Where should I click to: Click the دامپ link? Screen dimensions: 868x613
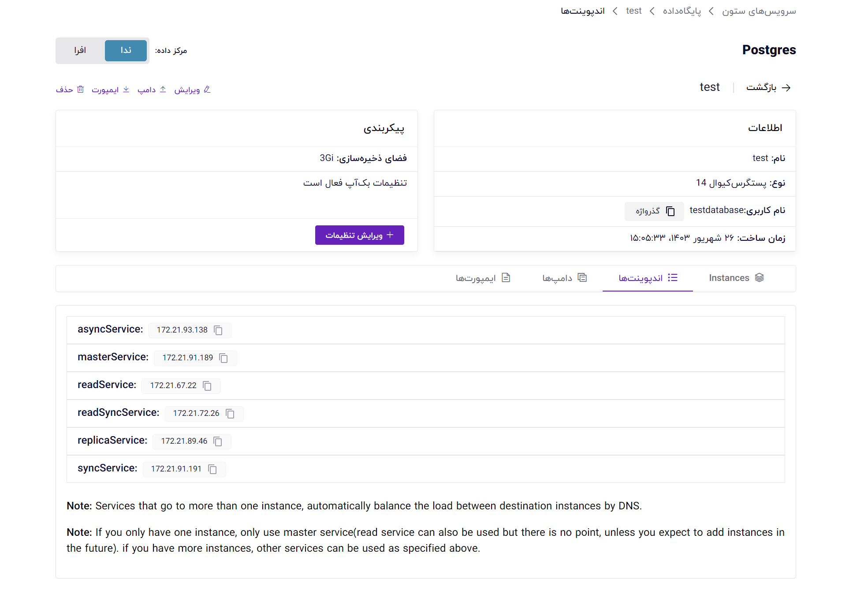pyautogui.click(x=152, y=90)
